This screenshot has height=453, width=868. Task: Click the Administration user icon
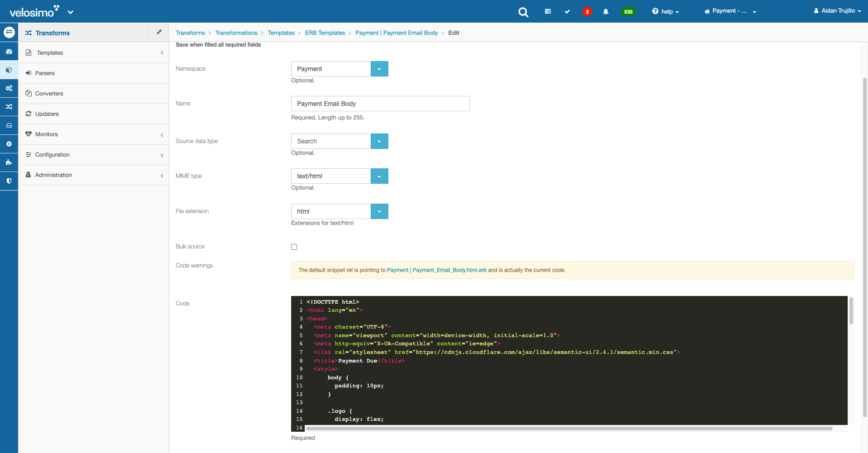tap(28, 175)
